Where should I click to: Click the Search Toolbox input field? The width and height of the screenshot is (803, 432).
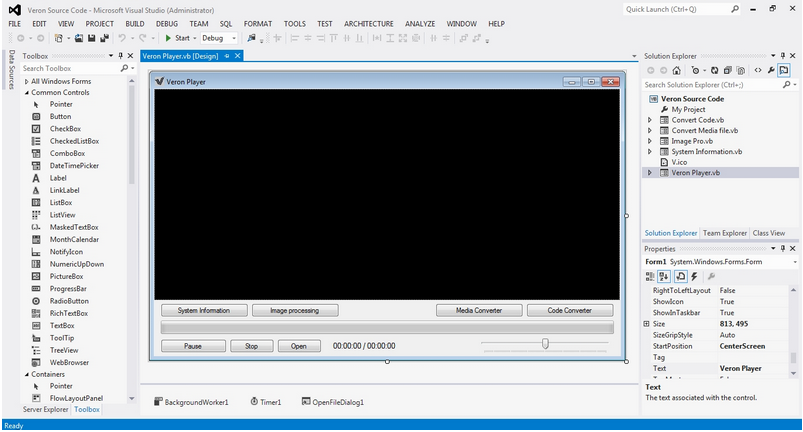(x=70, y=68)
